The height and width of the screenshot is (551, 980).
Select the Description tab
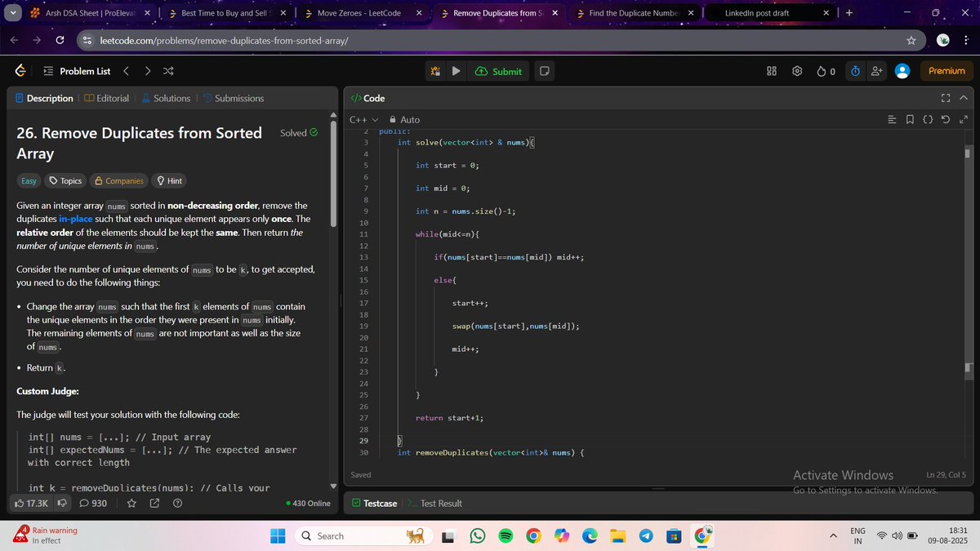43,98
